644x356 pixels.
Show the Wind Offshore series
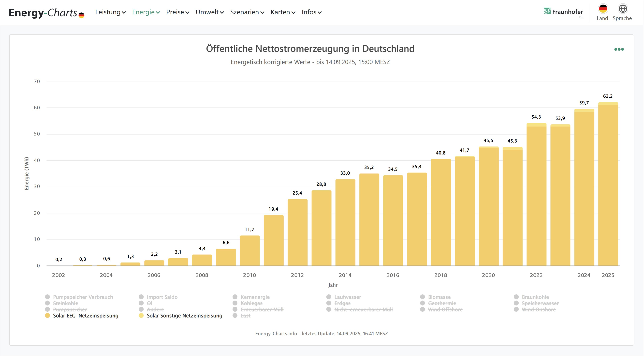(x=445, y=309)
